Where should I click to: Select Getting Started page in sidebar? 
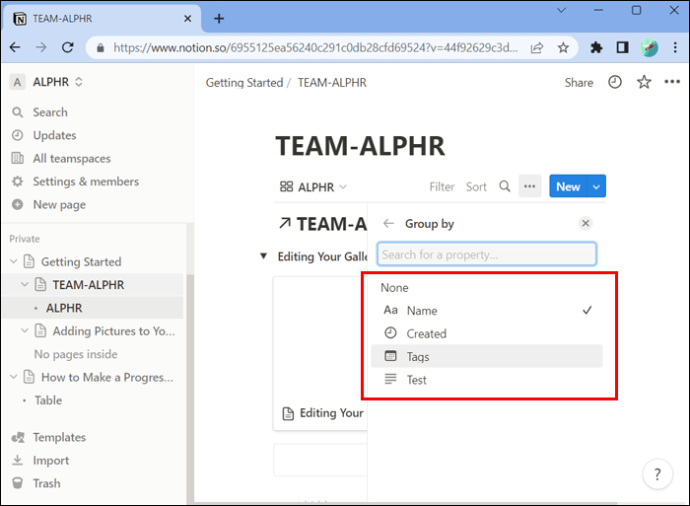pyautogui.click(x=81, y=262)
